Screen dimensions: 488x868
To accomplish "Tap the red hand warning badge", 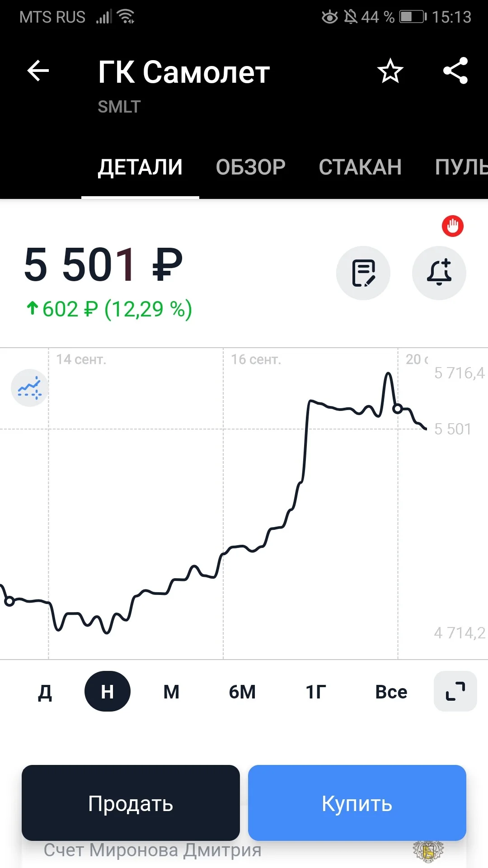I will click(x=453, y=226).
